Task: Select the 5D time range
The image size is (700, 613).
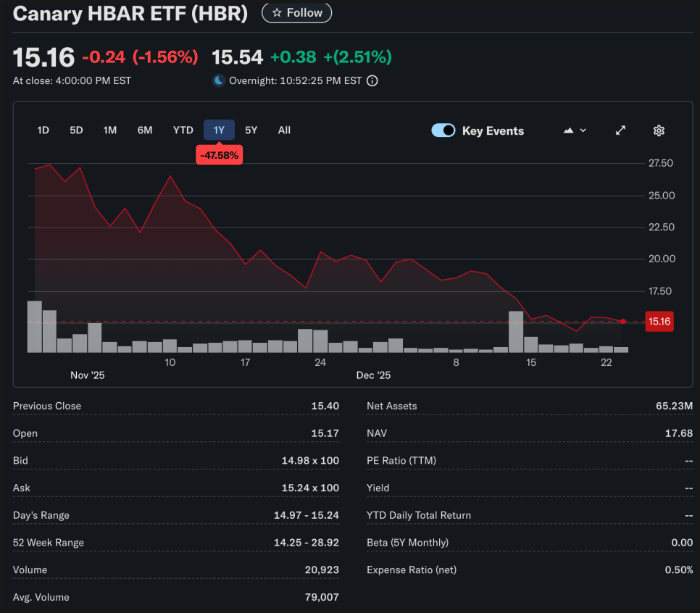Action: pyautogui.click(x=76, y=130)
